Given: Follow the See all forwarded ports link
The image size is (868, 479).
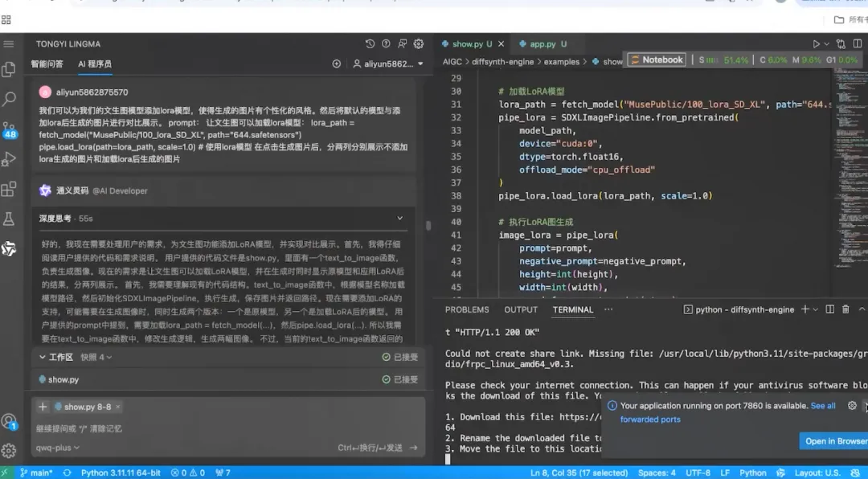Looking at the screenshot, I should click(x=728, y=412).
